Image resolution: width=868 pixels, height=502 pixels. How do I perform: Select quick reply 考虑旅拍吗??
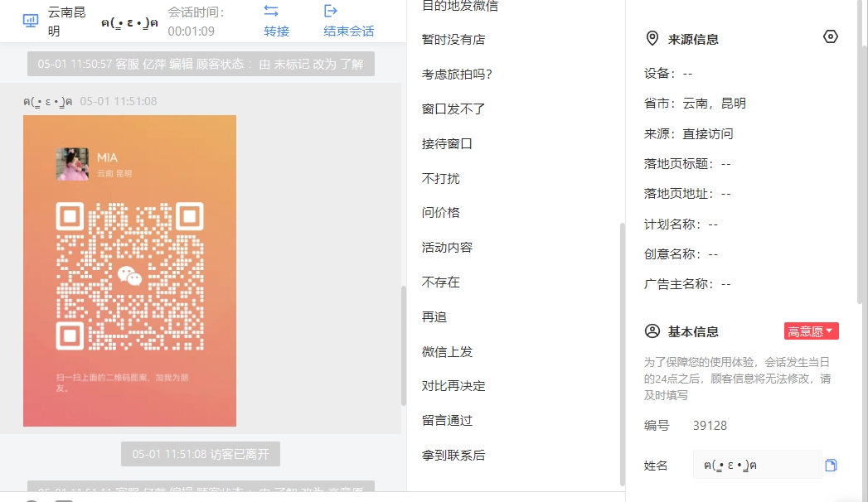click(458, 74)
